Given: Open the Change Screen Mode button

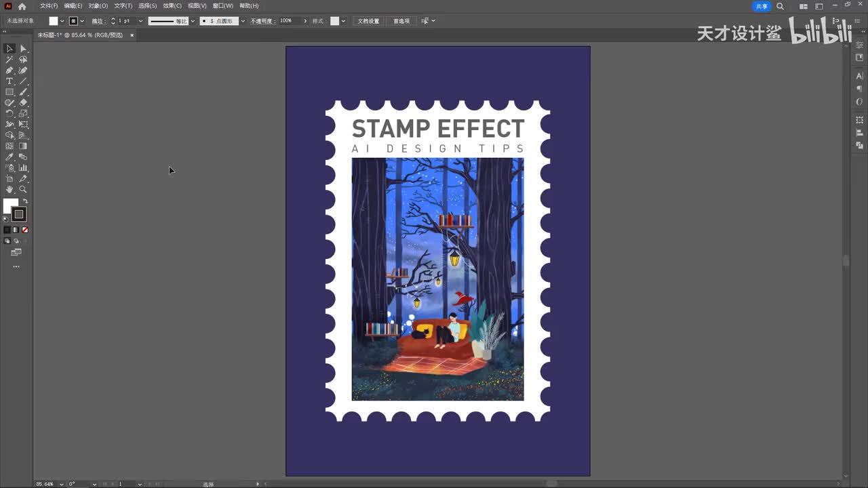Looking at the screenshot, I should pyautogui.click(x=16, y=252).
